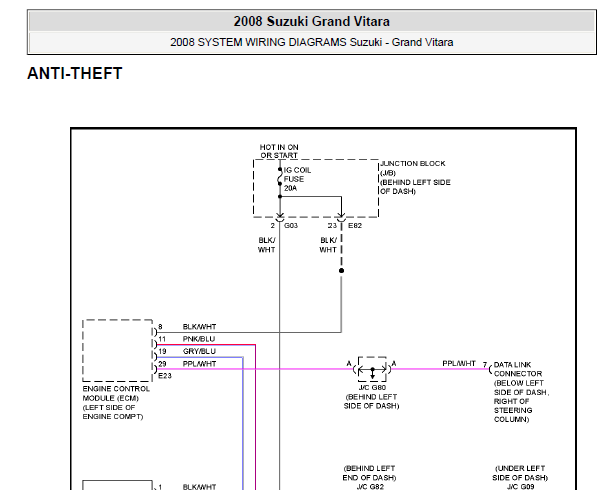
Task: Click the '2008 SYSTEM WIRING DIAGRAMS' subtitle
Action: point(311,42)
